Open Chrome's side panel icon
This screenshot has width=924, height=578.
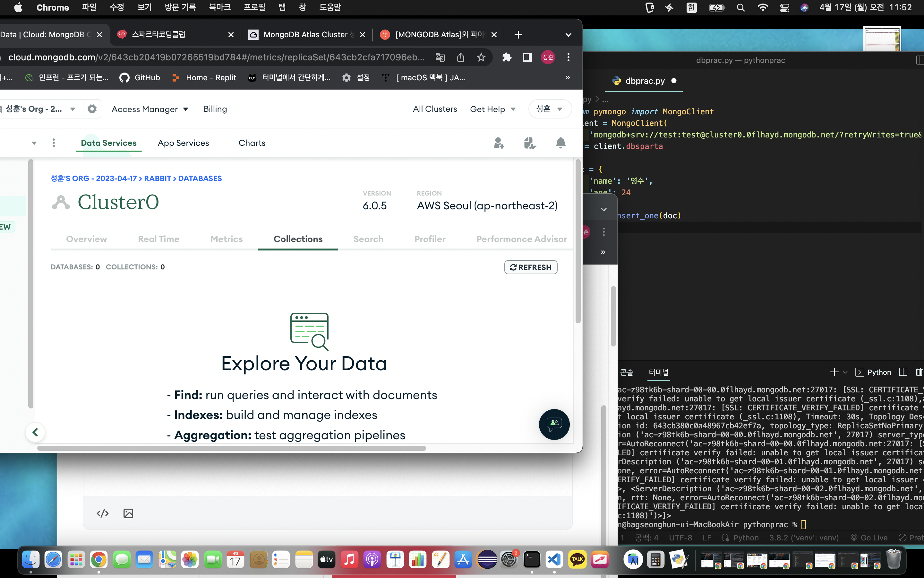(x=527, y=57)
